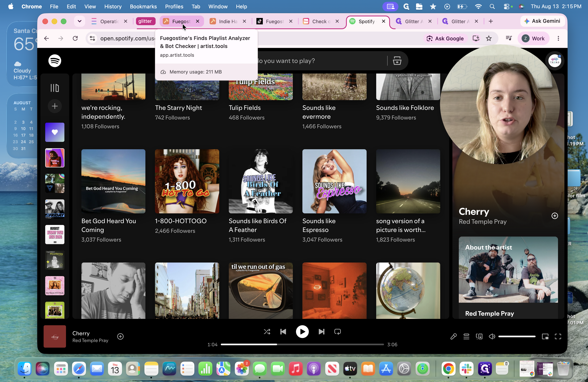Image resolution: width=588 pixels, height=382 pixels.
Task: Open Your Library sidebar icon
Action: coord(55,88)
